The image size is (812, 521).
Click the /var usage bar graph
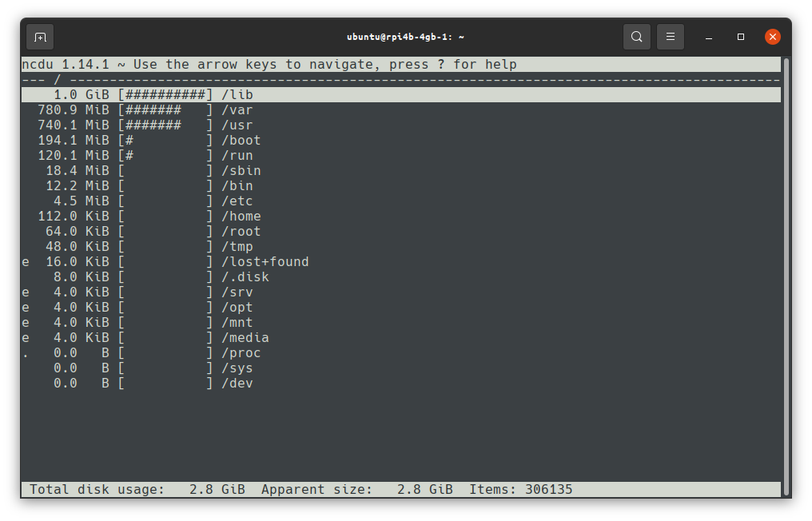165,110
